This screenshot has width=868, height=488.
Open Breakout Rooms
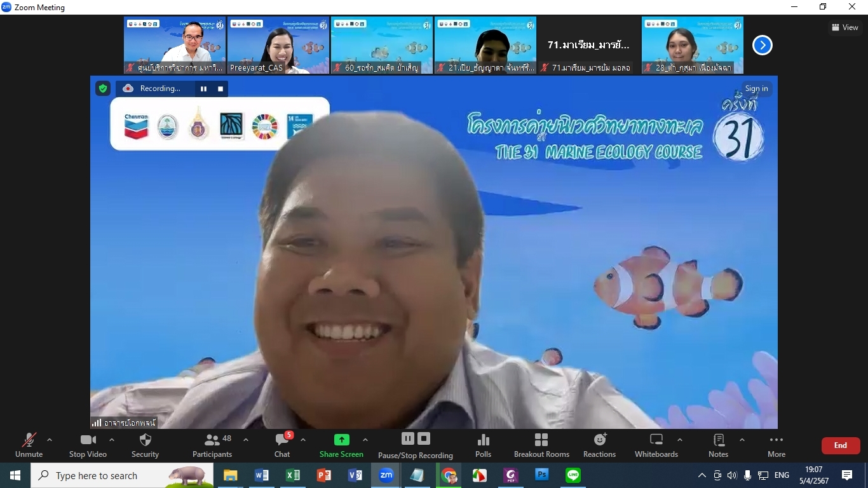541,445
